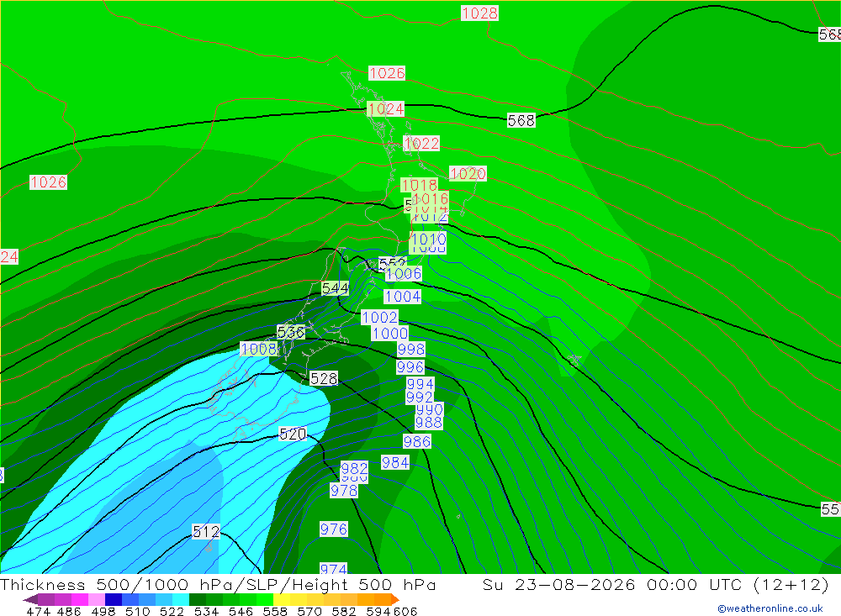Click the red 1022 isobar label

tap(421, 143)
